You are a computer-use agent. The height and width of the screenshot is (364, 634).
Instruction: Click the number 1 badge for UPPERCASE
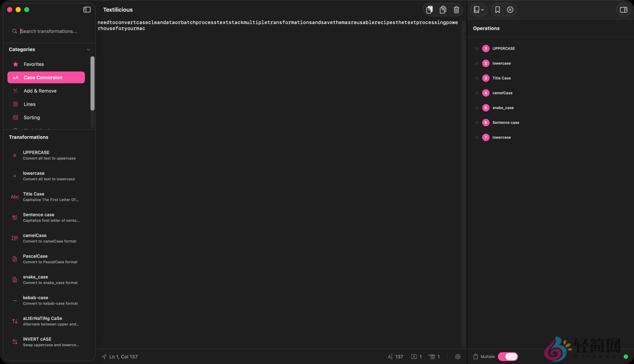coord(486,49)
